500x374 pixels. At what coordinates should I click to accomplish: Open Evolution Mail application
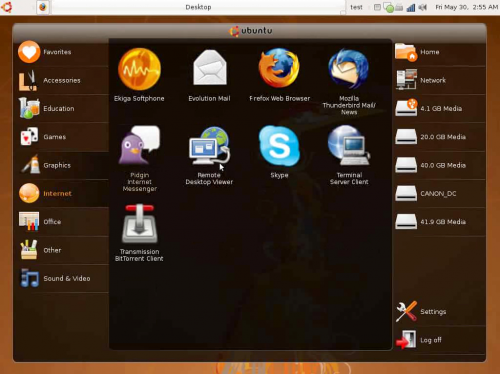[x=209, y=75]
